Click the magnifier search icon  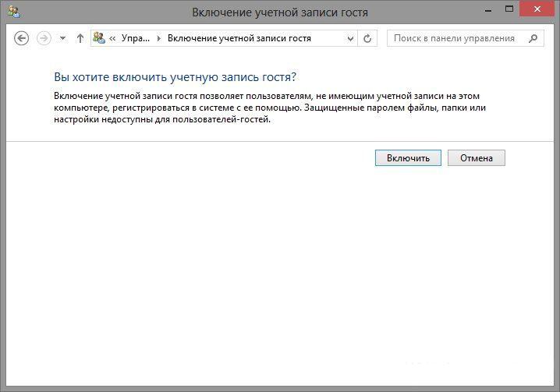pos(533,38)
